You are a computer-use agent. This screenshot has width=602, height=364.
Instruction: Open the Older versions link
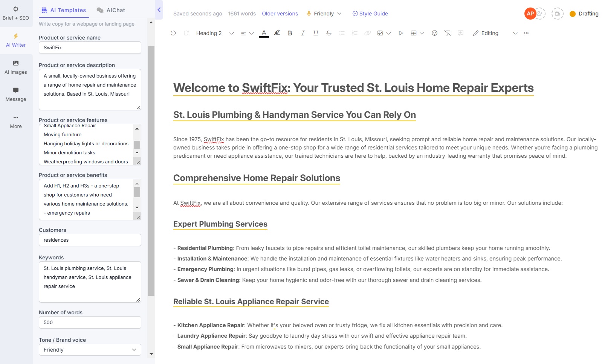coord(280,14)
